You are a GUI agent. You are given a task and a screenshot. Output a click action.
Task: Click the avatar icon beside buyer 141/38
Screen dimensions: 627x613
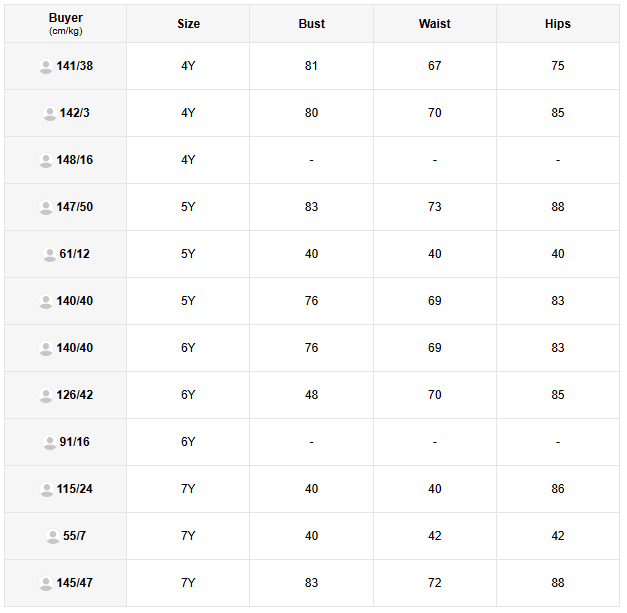(46, 67)
